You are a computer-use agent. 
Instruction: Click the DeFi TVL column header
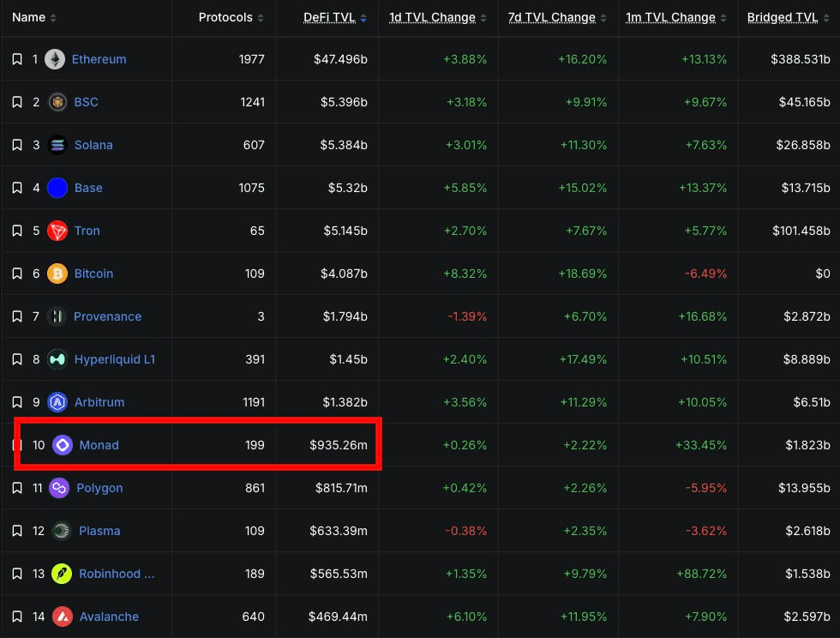coord(329,18)
